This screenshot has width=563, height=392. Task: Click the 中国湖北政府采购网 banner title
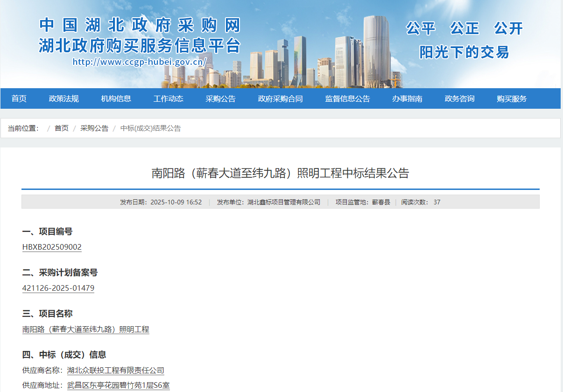[140, 25]
